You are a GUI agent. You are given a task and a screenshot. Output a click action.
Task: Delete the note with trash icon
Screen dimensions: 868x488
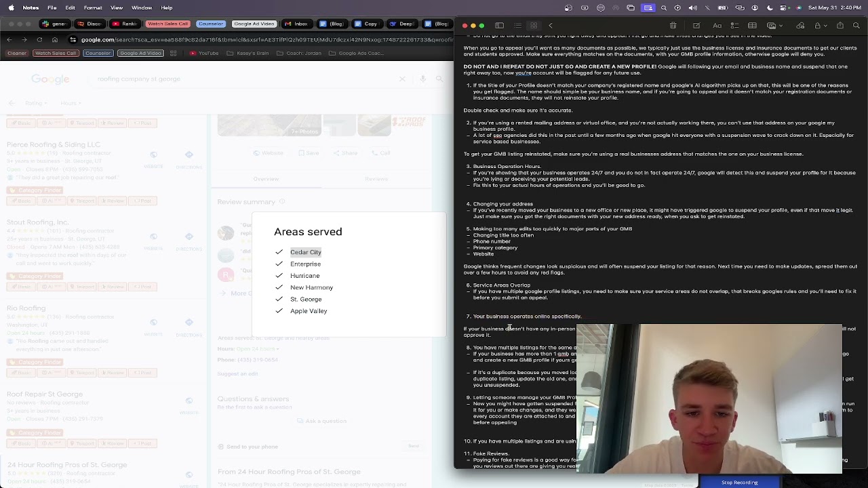click(x=673, y=26)
